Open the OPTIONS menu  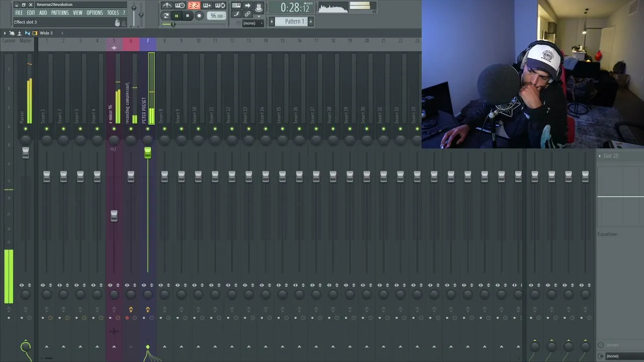click(95, 13)
